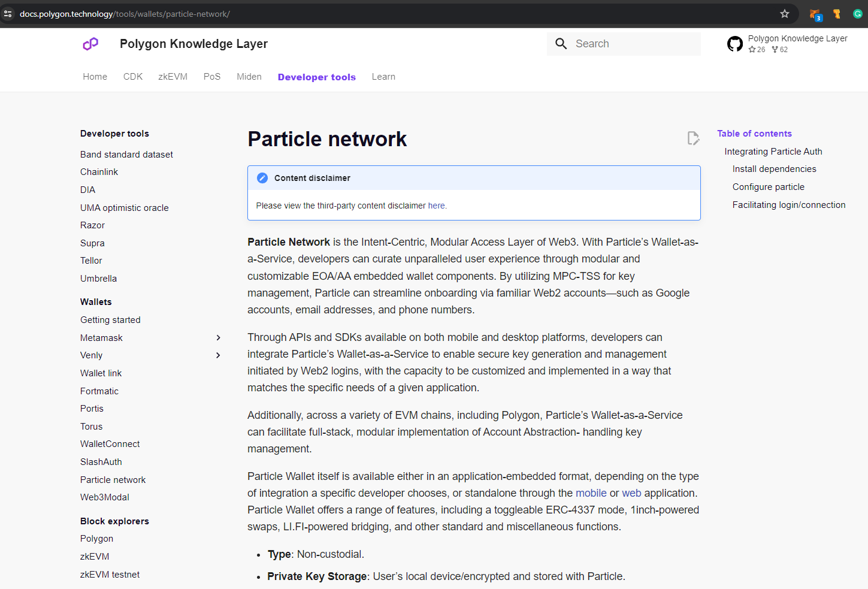
Task: Open the PoS tab
Action: [212, 77]
